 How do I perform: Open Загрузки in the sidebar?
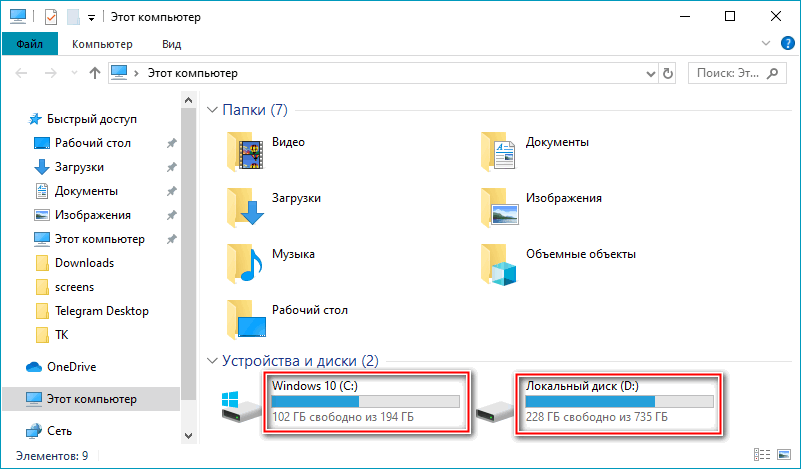click(79, 167)
